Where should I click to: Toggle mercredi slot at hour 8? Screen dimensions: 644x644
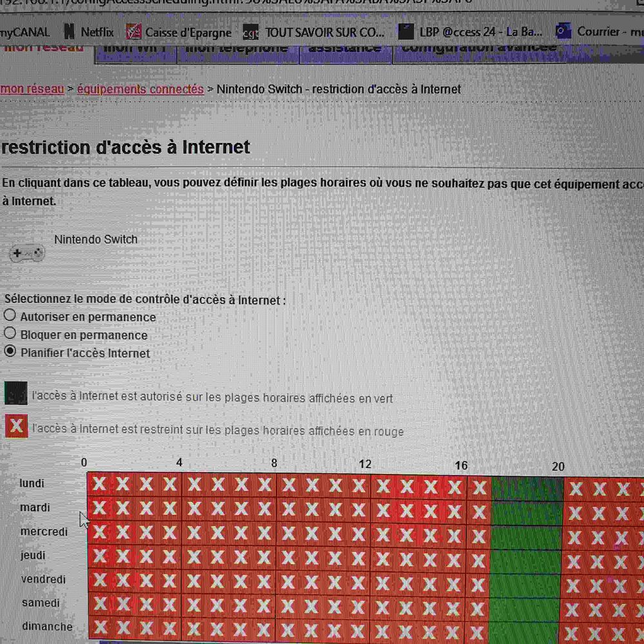pyautogui.click(x=288, y=534)
